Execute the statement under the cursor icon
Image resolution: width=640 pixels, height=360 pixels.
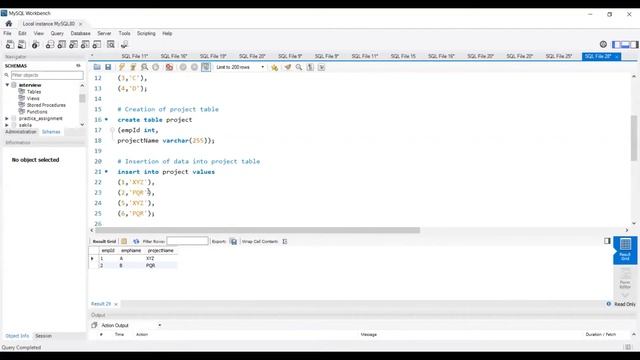pos(133,67)
